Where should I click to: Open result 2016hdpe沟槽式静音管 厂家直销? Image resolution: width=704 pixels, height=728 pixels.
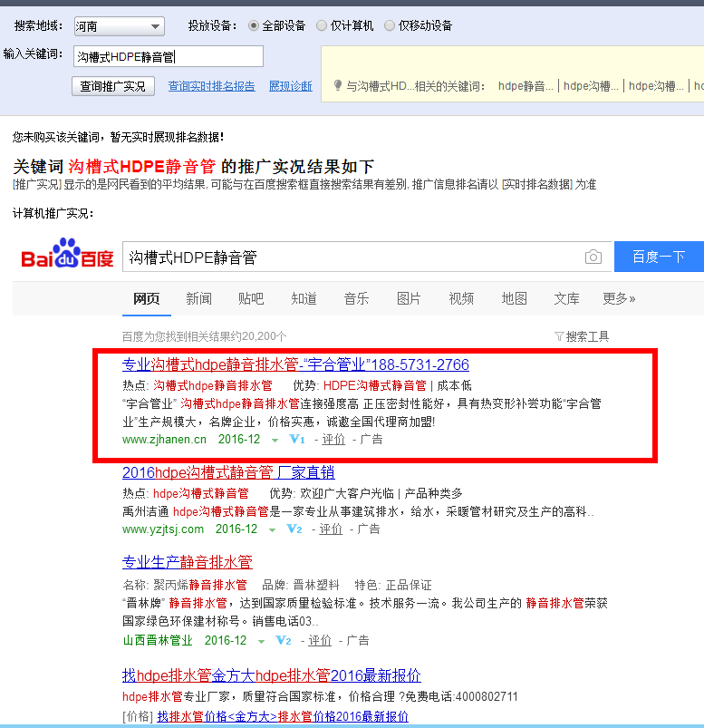pos(228,472)
